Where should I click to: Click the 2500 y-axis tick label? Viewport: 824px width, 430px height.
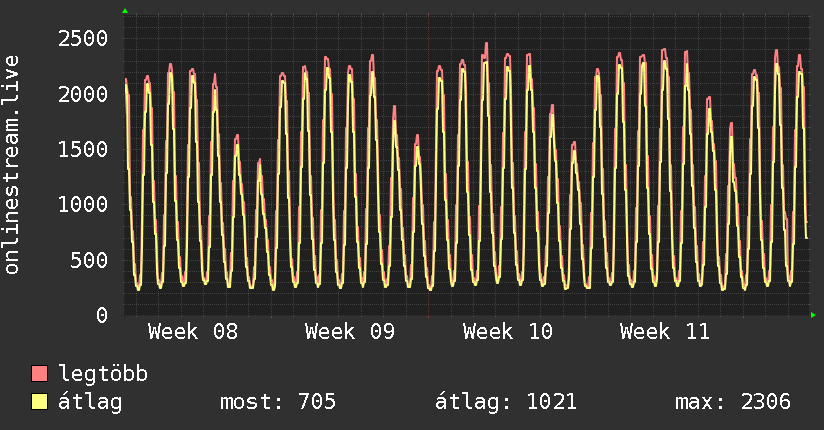point(83,38)
